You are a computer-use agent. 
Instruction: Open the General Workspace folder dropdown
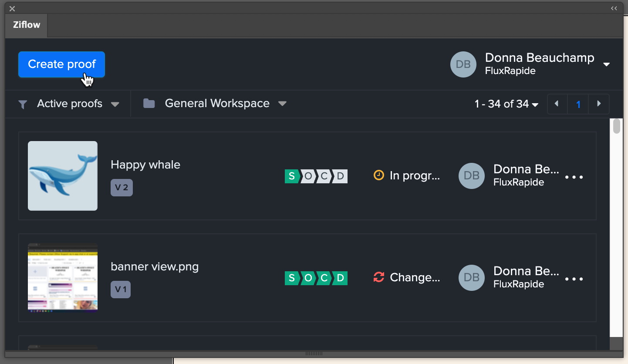[282, 104]
